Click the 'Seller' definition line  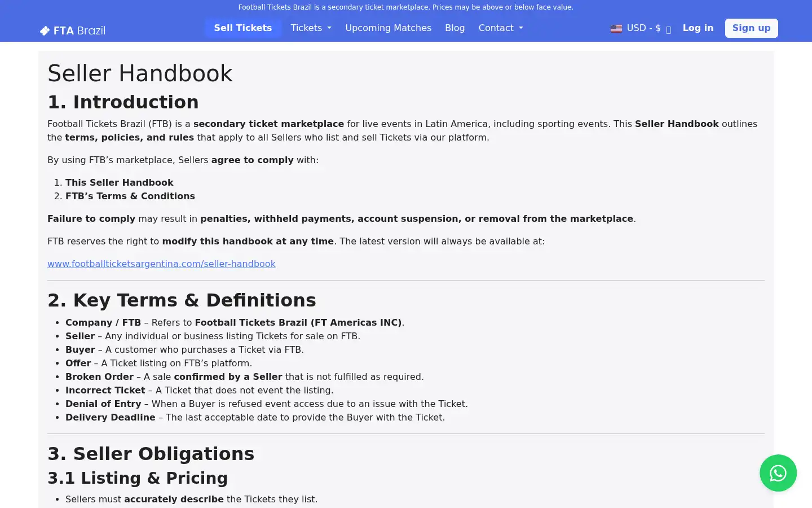coord(213,336)
